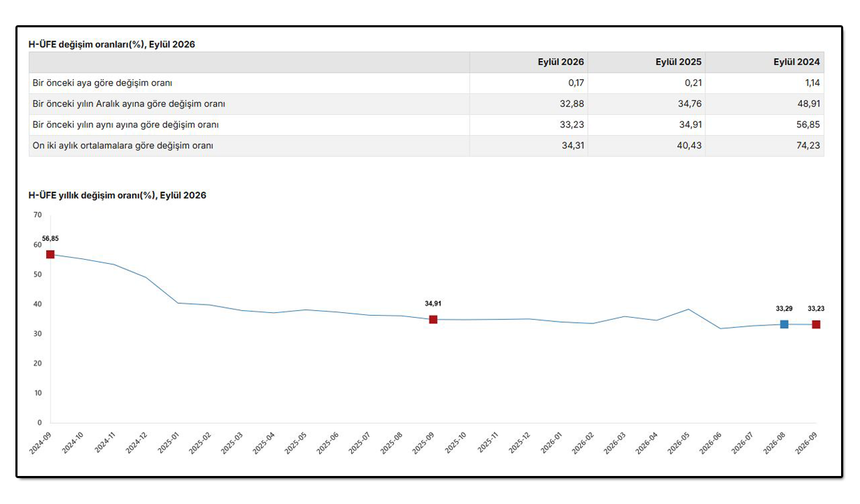
Task: Click the table cell value 1,14
Action: tap(812, 83)
